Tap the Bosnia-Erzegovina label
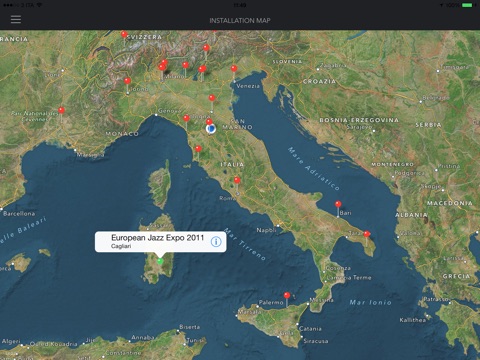 click(359, 120)
